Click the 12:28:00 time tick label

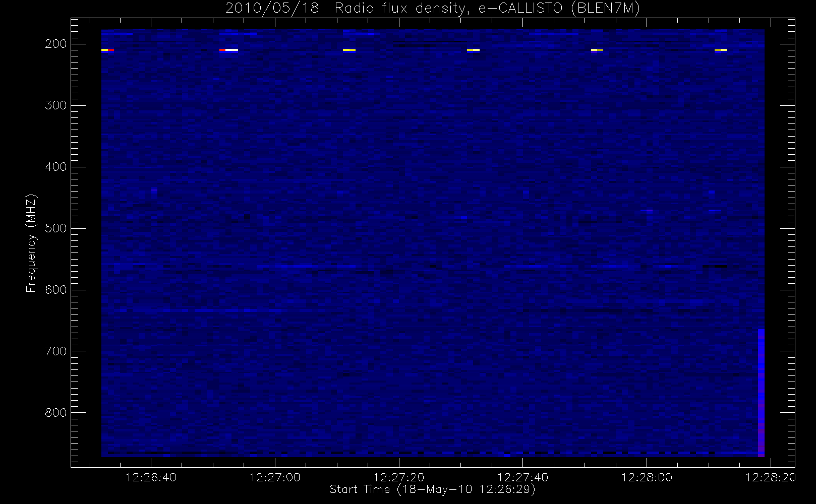(x=647, y=477)
